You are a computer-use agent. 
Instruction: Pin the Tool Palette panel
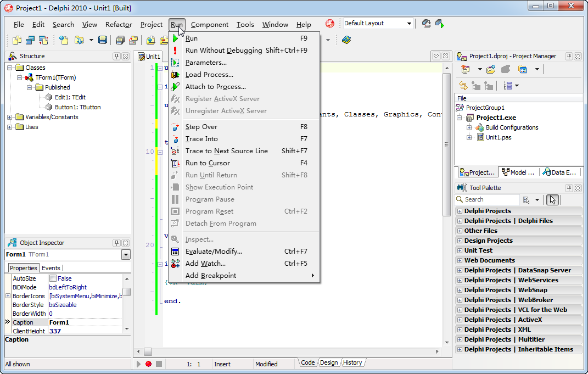(x=569, y=188)
